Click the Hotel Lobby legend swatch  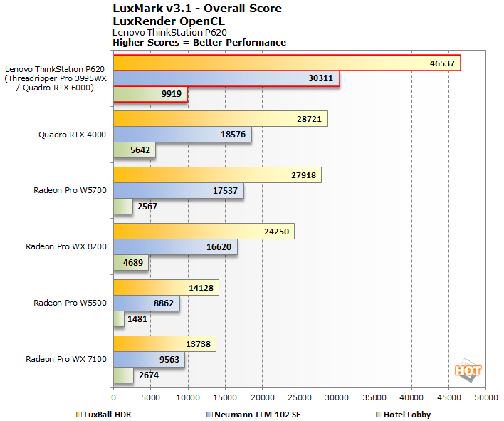(379, 415)
